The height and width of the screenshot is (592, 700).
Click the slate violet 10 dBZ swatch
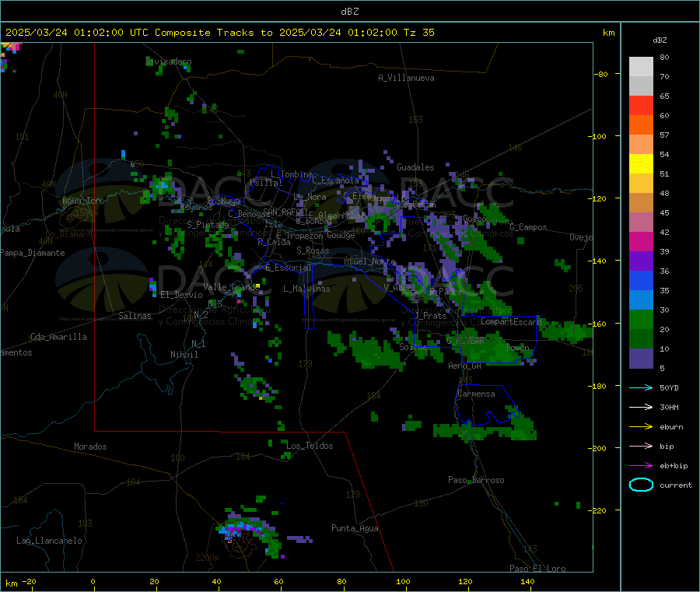641,359
